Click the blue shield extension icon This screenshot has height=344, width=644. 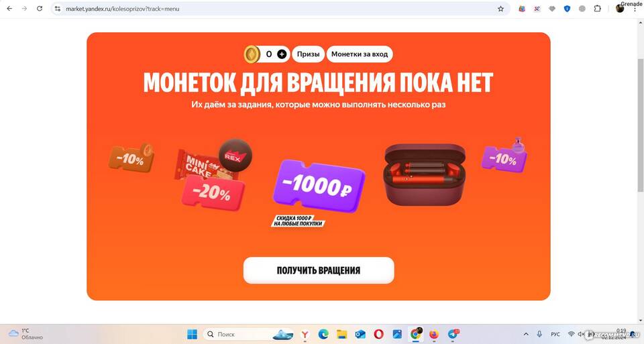(x=568, y=9)
